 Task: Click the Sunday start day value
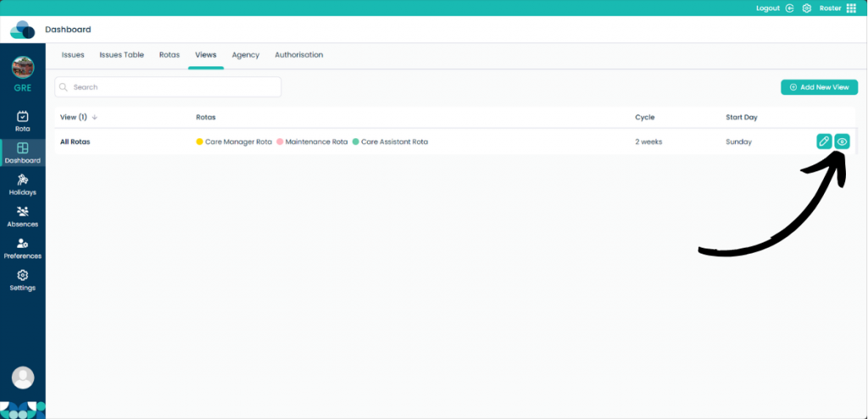pos(739,142)
